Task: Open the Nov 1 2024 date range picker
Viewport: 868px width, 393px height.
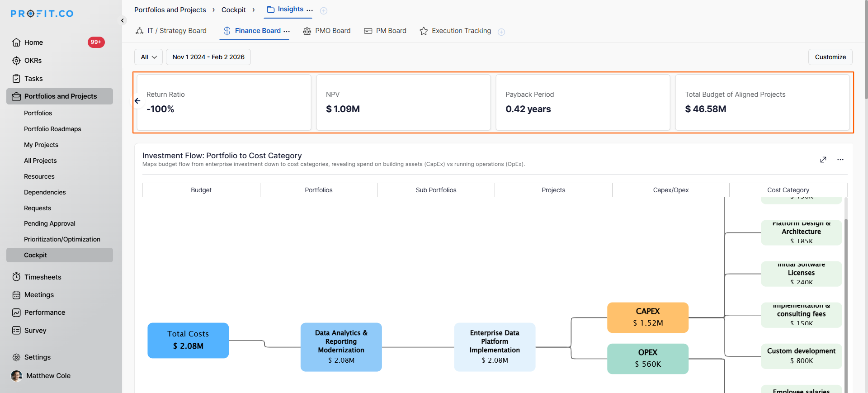Action: (x=208, y=57)
